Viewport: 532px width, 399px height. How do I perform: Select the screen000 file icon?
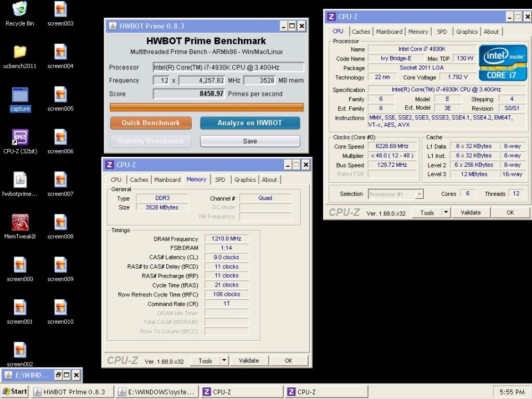pos(20,265)
